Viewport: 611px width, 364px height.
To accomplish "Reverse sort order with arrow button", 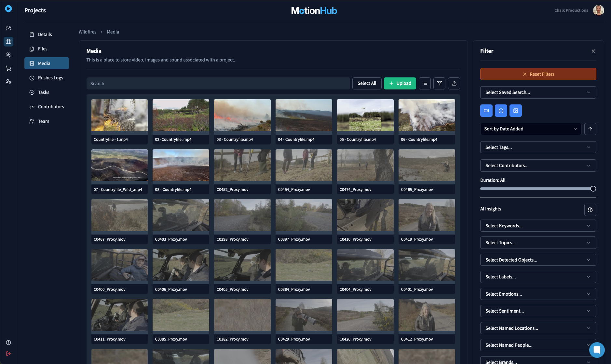I will click(x=590, y=129).
